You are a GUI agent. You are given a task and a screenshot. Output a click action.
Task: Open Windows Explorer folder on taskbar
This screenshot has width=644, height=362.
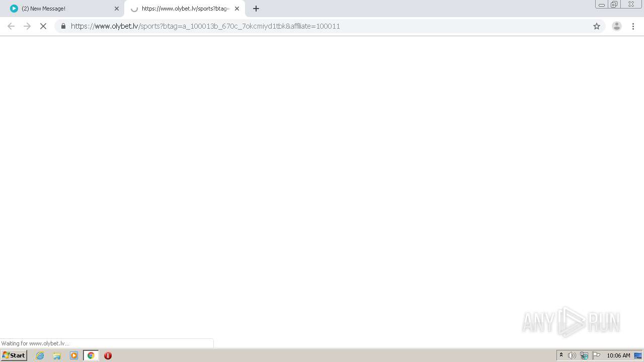click(x=57, y=355)
